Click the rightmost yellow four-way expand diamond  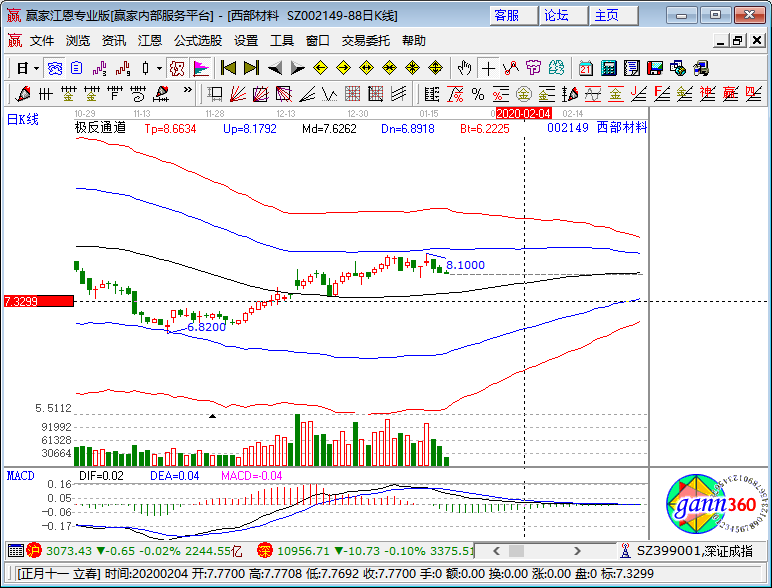[435, 68]
